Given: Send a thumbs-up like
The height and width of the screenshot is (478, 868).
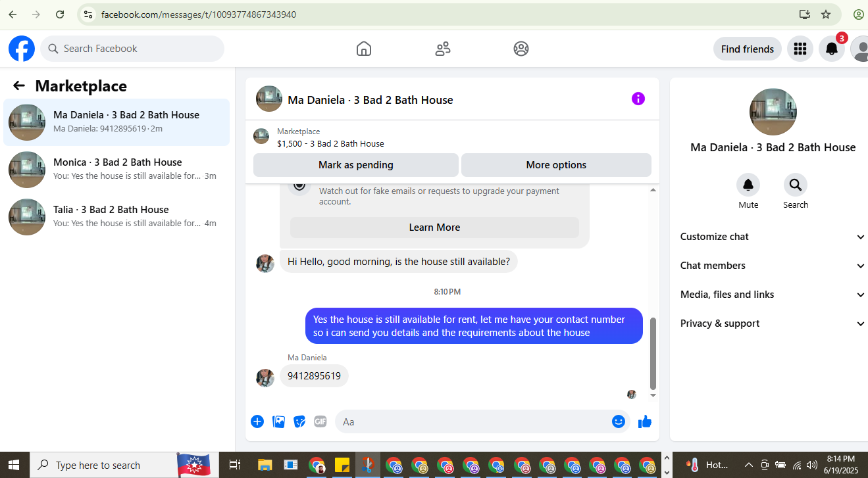Looking at the screenshot, I should pyautogui.click(x=645, y=421).
